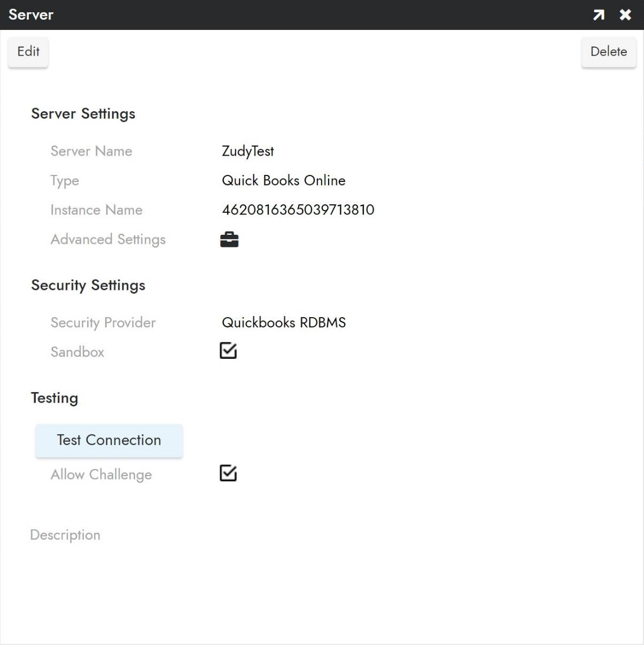The height and width of the screenshot is (645, 644).
Task: Select the Server title bar label
Action: click(31, 14)
